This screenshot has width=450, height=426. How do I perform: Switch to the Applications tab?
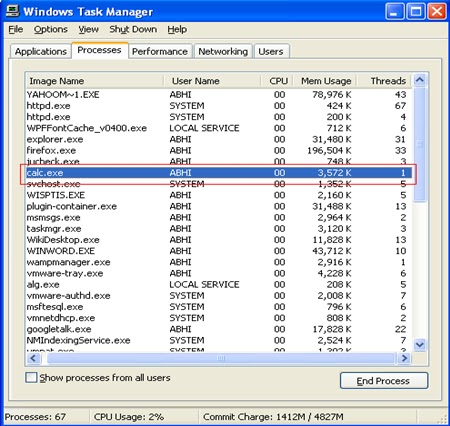pyautogui.click(x=41, y=52)
